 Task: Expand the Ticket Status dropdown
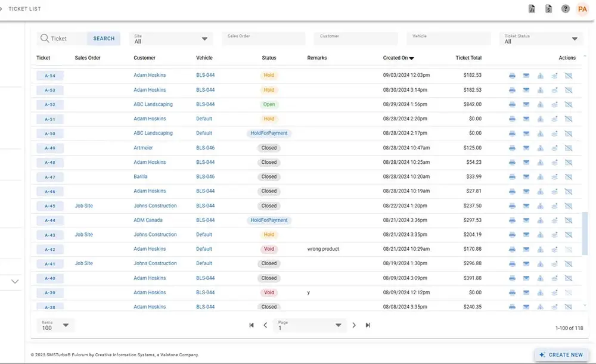(x=541, y=39)
